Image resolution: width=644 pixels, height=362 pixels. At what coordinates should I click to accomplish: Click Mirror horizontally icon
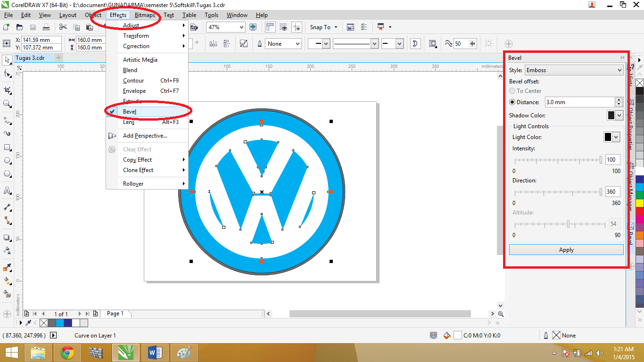tap(213, 44)
